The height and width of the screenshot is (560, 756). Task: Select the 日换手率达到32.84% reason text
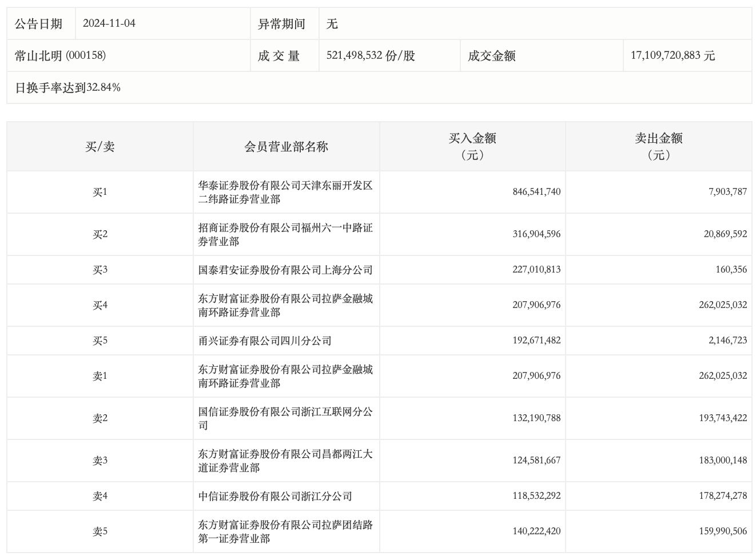[x=67, y=87]
